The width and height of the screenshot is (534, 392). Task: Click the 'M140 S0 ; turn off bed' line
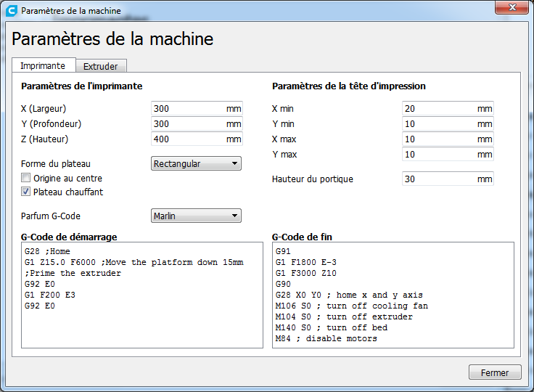tap(332, 327)
